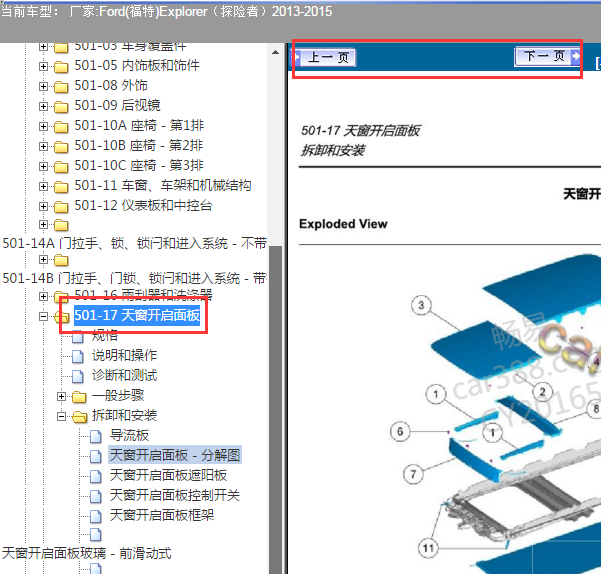Click the tree panel scrollbar thumb
This screenshot has width=601, height=574.
(275, 409)
